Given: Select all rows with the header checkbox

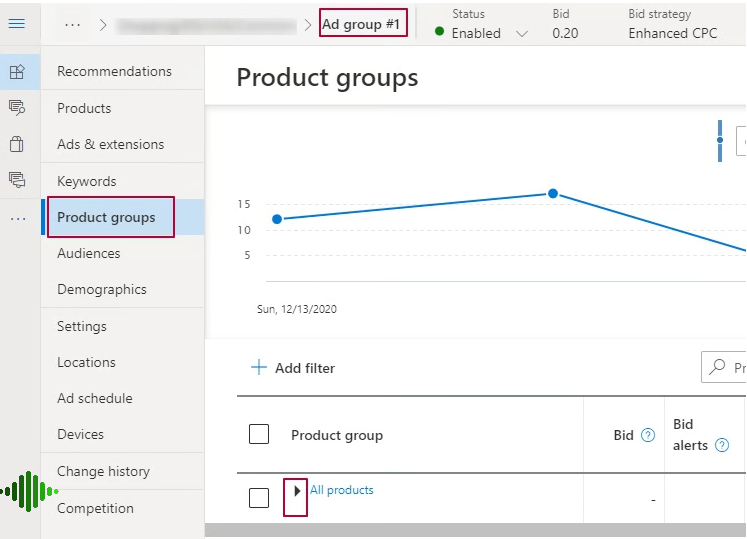Looking at the screenshot, I should 259,434.
